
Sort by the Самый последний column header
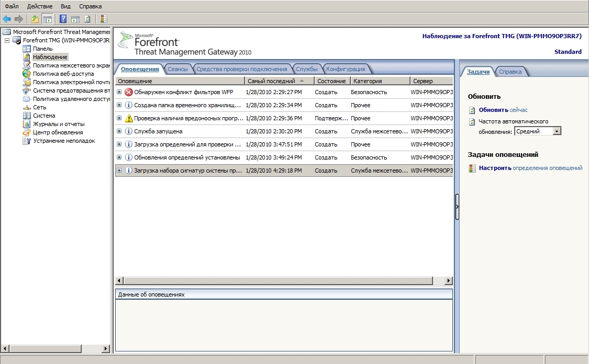[280, 81]
